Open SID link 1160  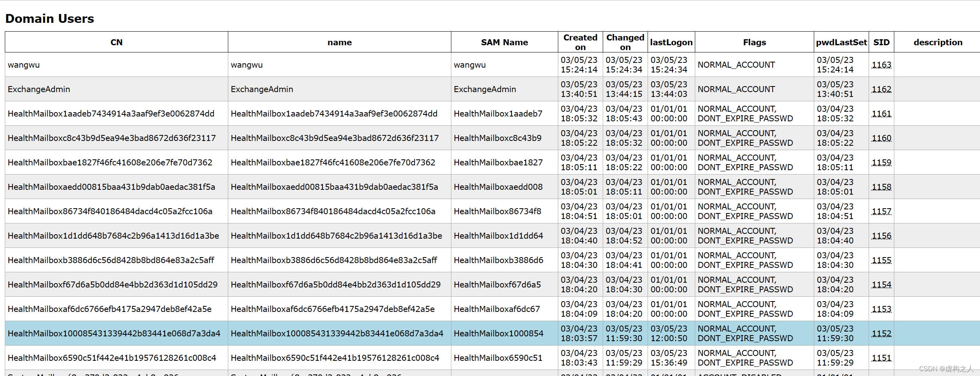coord(881,138)
